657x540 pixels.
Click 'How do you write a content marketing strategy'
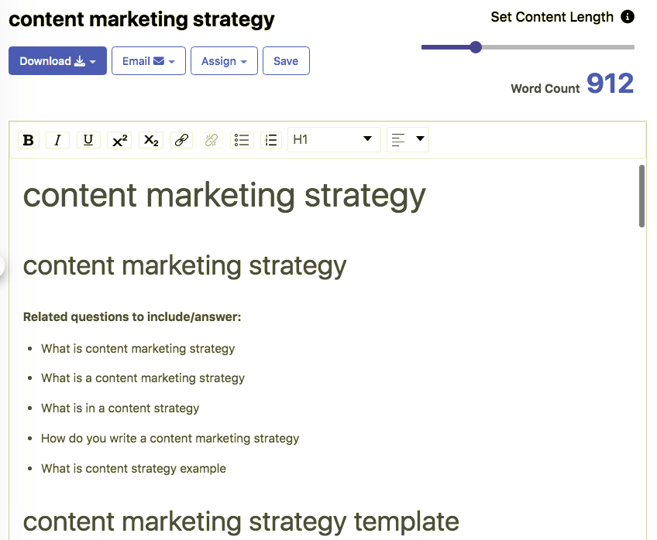[170, 438]
